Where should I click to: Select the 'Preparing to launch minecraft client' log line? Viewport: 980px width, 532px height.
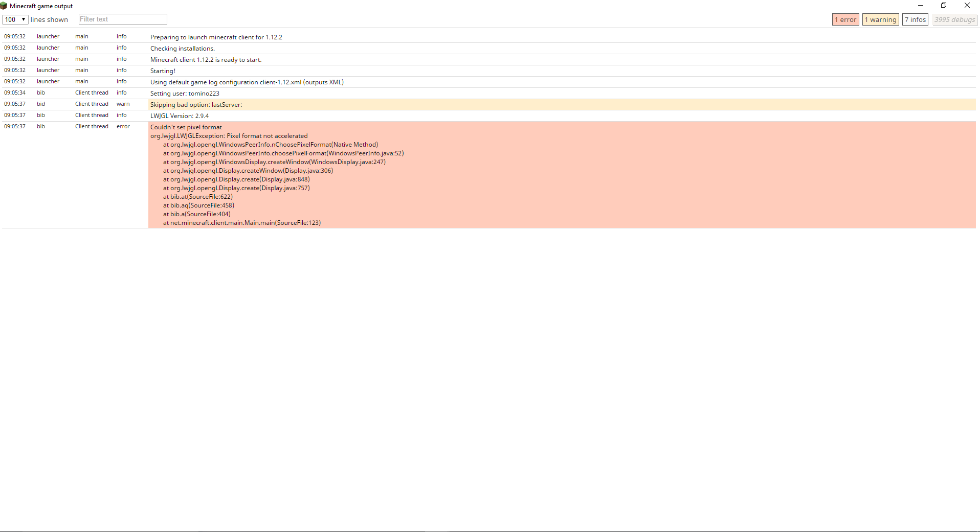click(216, 37)
